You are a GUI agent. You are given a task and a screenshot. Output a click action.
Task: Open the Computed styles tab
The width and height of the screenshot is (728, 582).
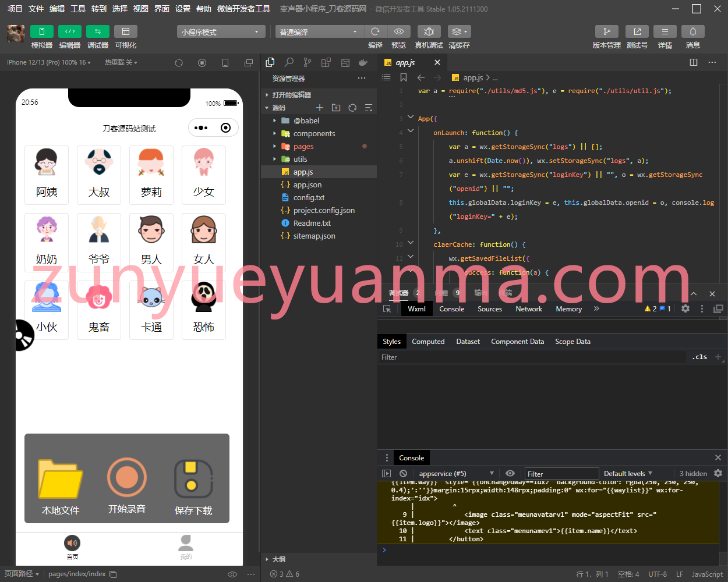coord(428,342)
